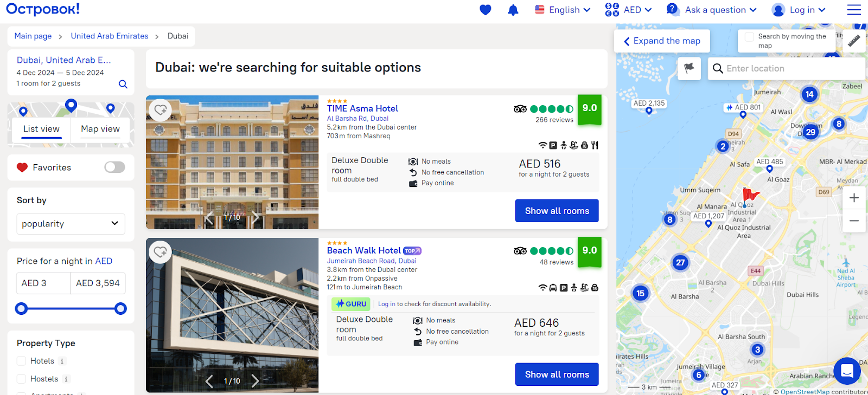The width and height of the screenshot is (868, 395).
Task: Open notifications bell icon
Action: point(513,10)
